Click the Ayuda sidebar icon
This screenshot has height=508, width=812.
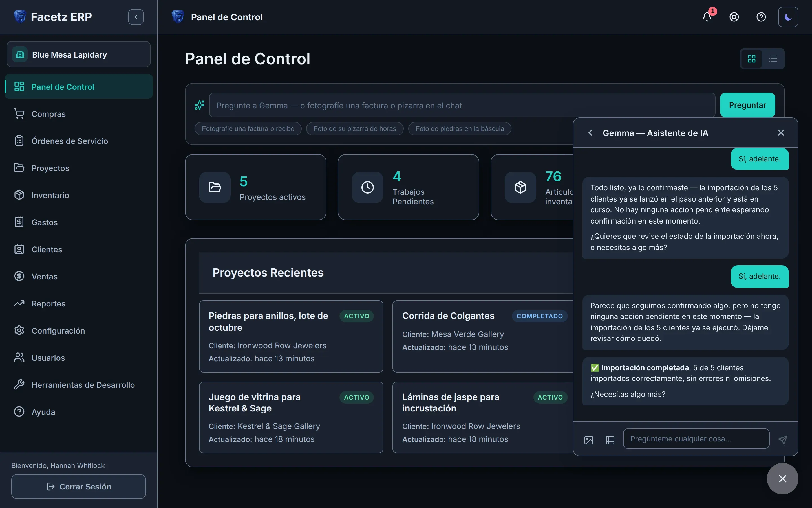click(19, 411)
